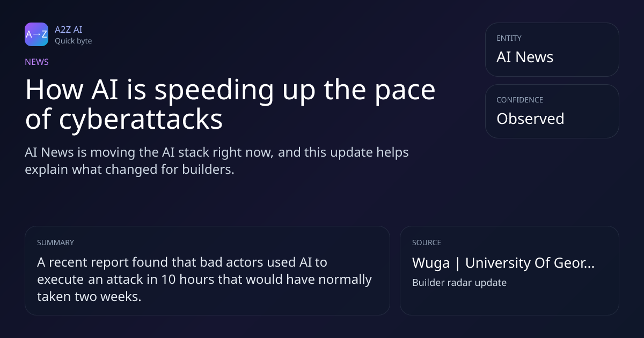This screenshot has height=338, width=644.
Task: Open the cyberattacks headline
Action: (230, 105)
